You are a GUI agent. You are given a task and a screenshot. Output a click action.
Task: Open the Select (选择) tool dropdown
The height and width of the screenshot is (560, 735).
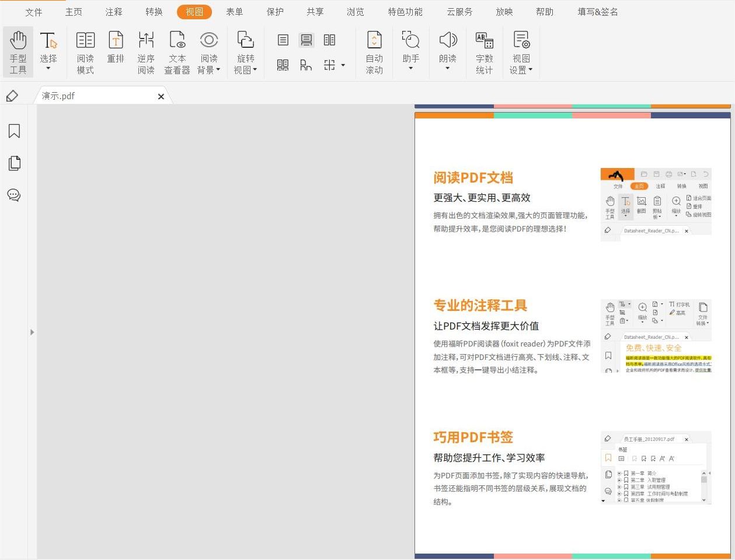(x=48, y=68)
